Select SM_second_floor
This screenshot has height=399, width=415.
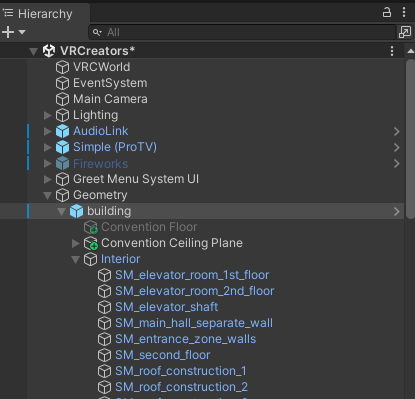tap(163, 355)
